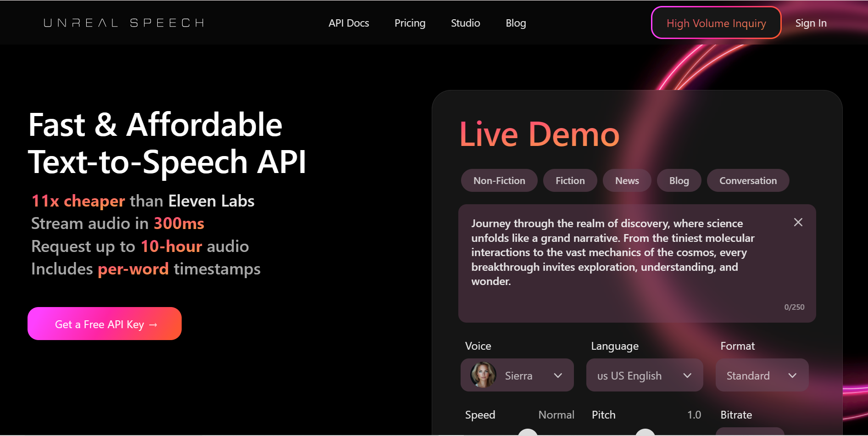Image resolution: width=868 pixels, height=436 pixels.
Task: Pick the Conversation sample text
Action: tap(748, 180)
